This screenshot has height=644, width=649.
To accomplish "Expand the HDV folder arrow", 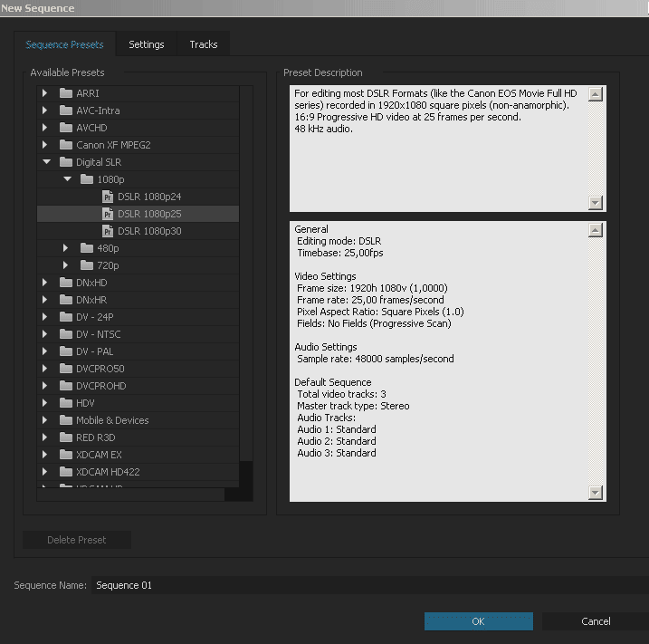I will click(x=44, y=403).
